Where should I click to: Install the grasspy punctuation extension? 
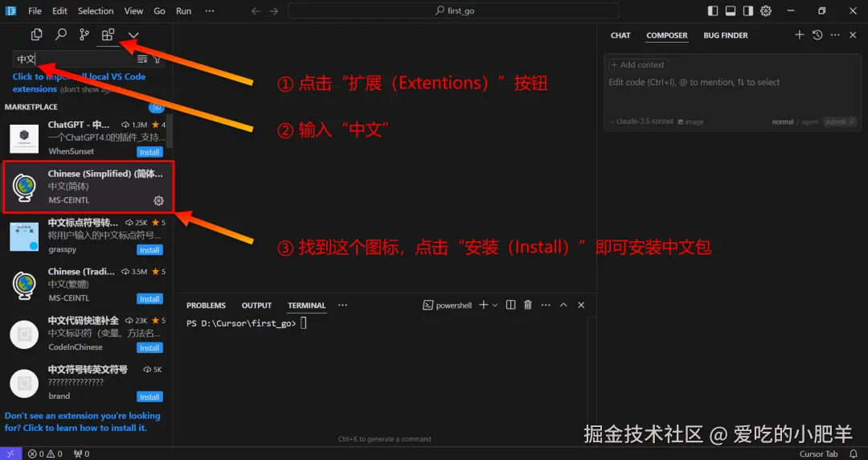149,250
